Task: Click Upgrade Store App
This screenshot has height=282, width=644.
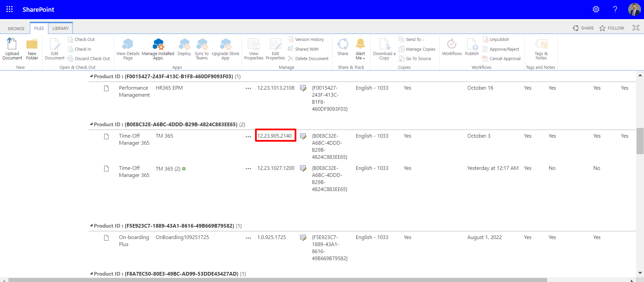Action: (226, 49)
